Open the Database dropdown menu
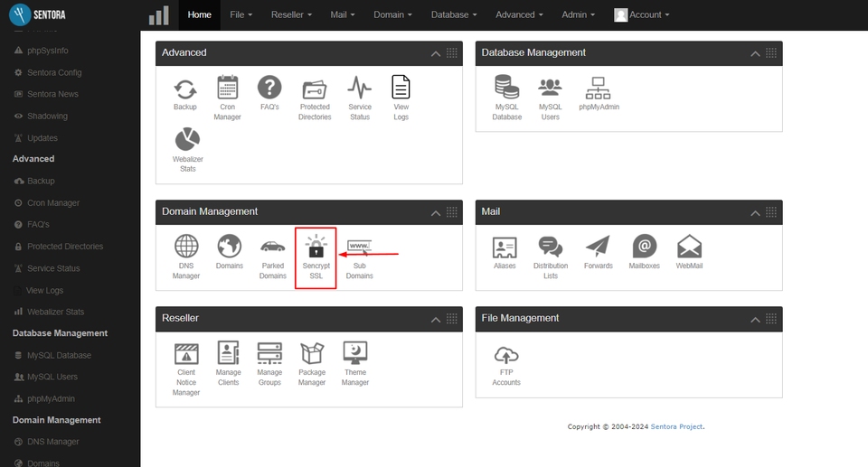 (x=454, y=15)
